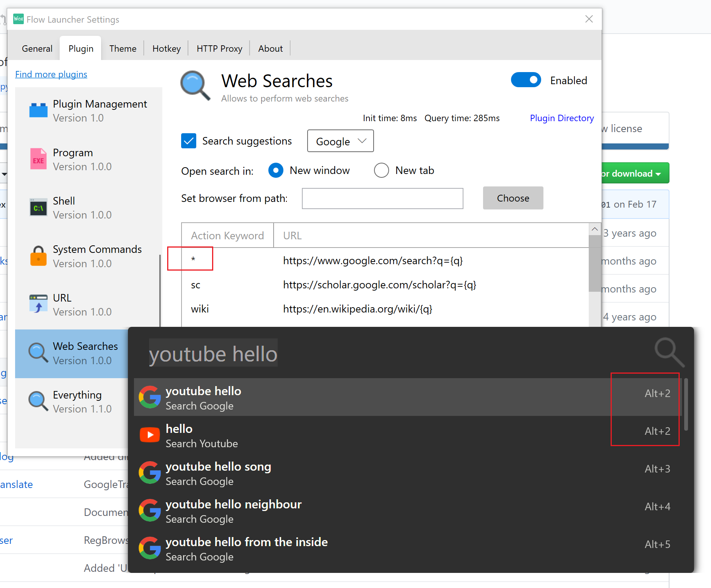Click the large Web Searches header icon
This screenshot has height=588, width=711.
click(x=195, y=86)
